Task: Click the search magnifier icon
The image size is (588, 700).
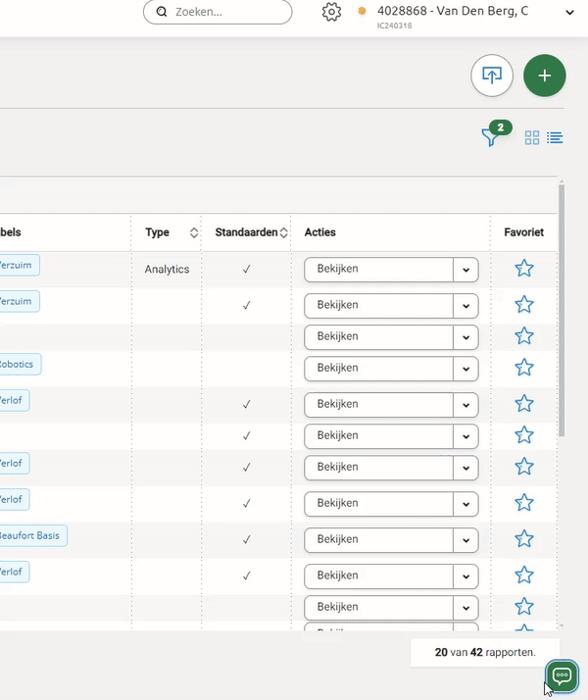Action: point(162,13)
